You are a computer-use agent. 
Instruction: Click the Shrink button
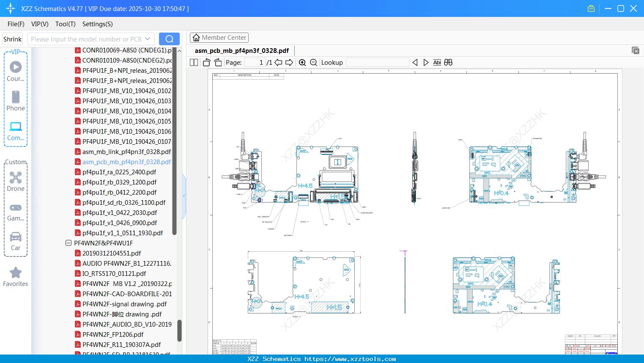(13, 39)
